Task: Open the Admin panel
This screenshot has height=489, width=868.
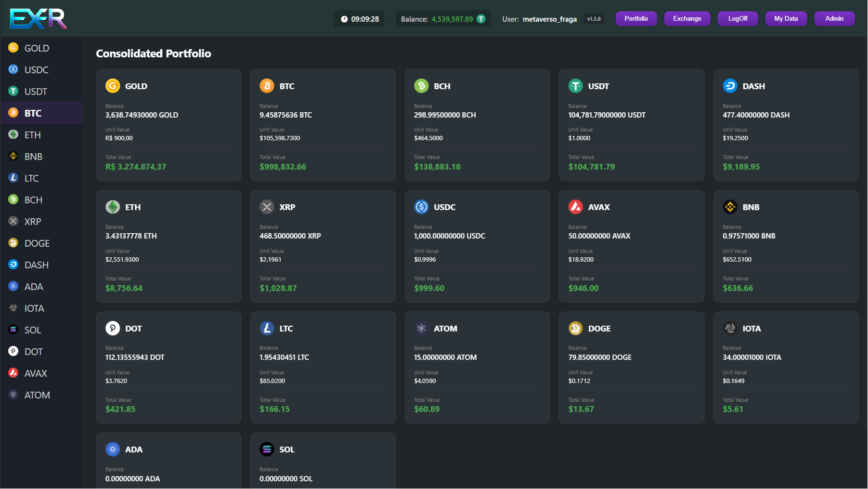Action: (834, 19)
